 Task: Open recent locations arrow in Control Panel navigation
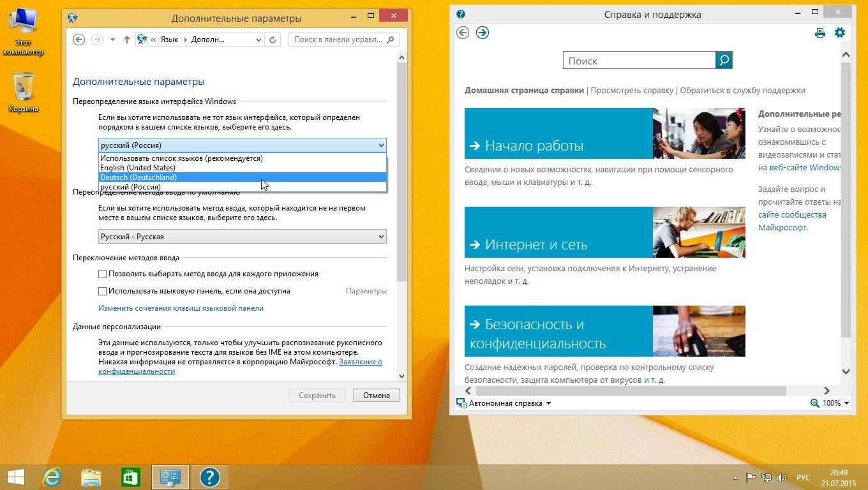pyautogui.click(x=113, y=40)
